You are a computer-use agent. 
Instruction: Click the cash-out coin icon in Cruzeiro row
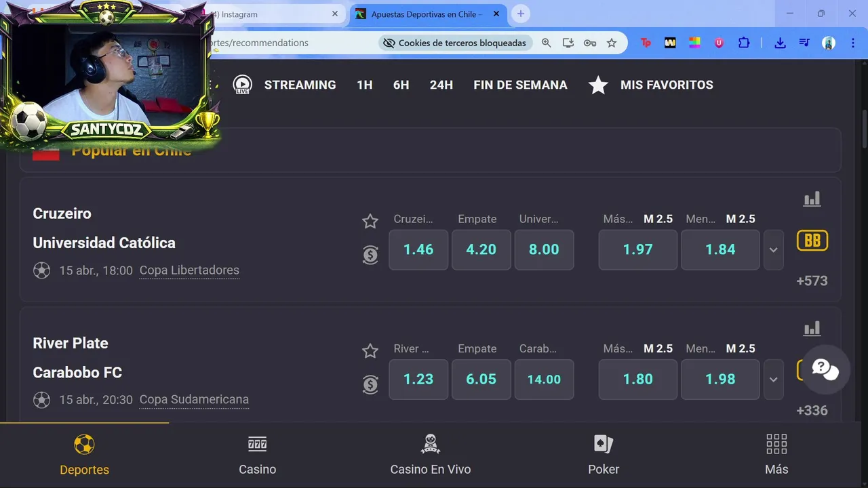coord(370,255)
